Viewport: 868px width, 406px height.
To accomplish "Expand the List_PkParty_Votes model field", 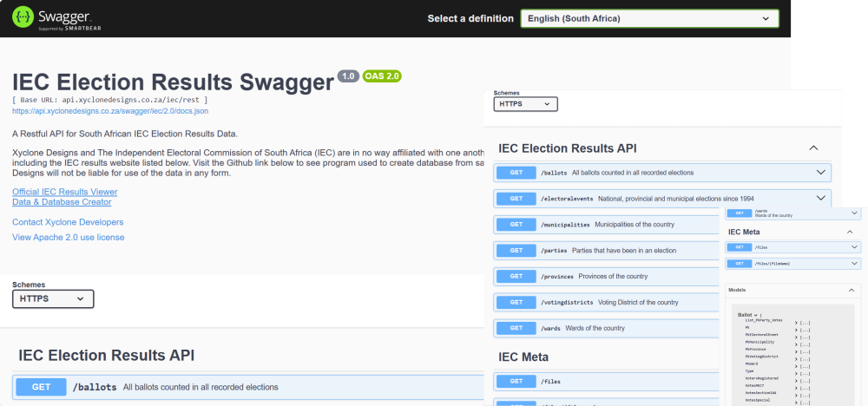I will point(803,323).
